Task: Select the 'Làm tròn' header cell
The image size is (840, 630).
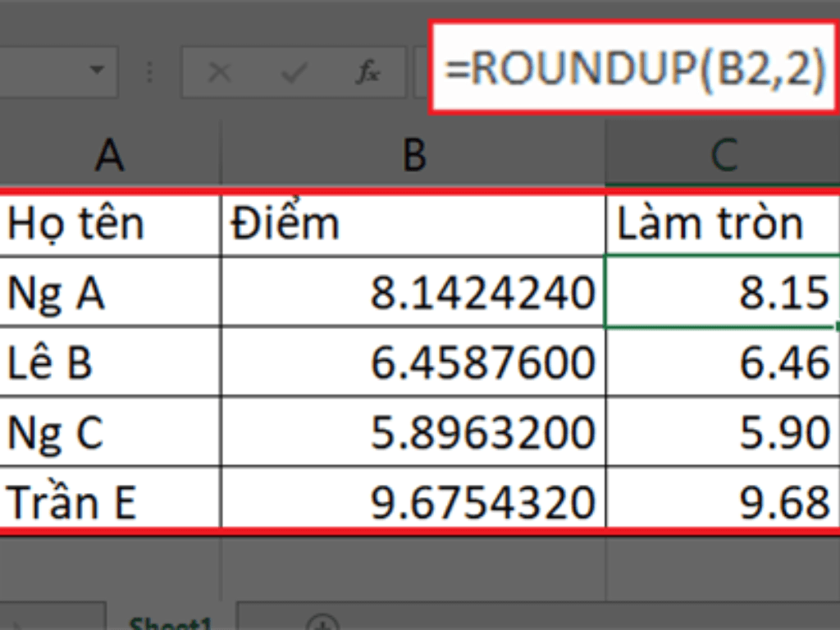Action: (x=723, y=224)
